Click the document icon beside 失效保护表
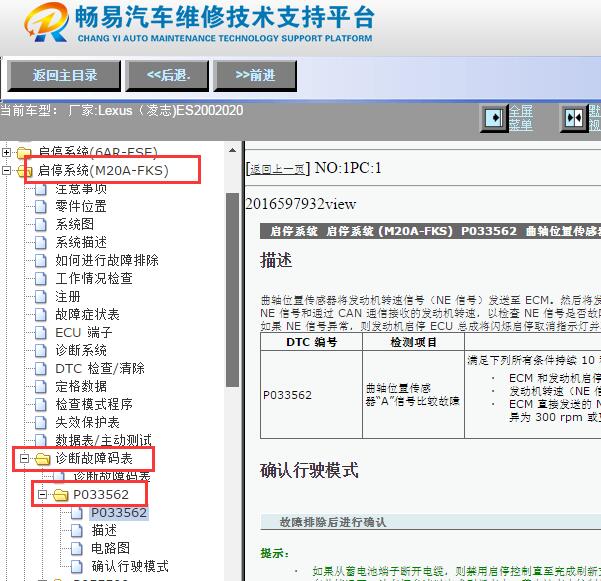601x581 pixels. pos(41,423)
